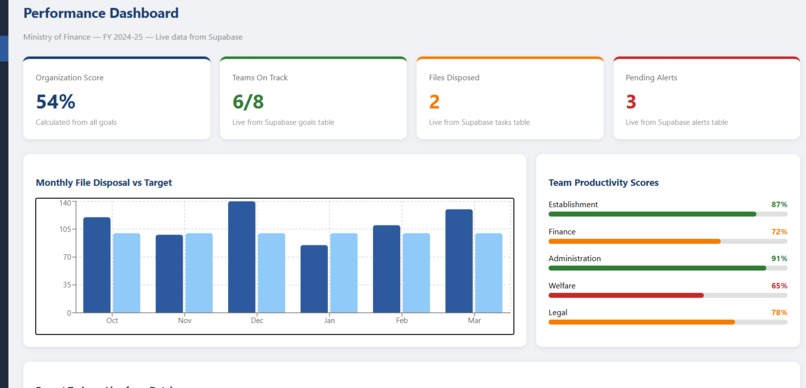Click the Administration team label

[575, 258]
